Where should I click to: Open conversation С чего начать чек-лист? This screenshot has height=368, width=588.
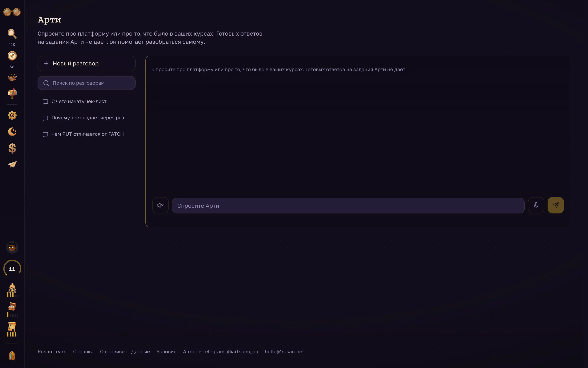[x=87, y=101]
